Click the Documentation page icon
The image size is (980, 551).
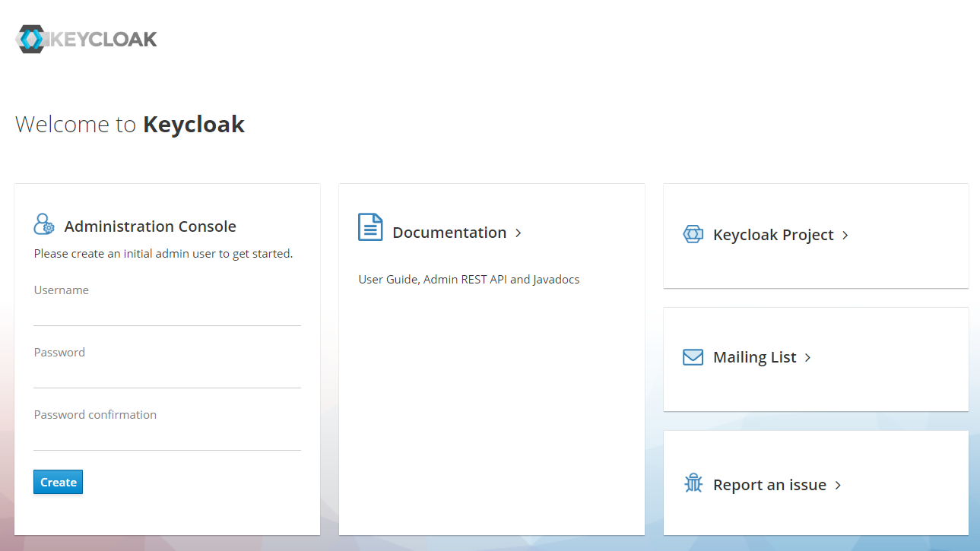(x=370, y=227)
